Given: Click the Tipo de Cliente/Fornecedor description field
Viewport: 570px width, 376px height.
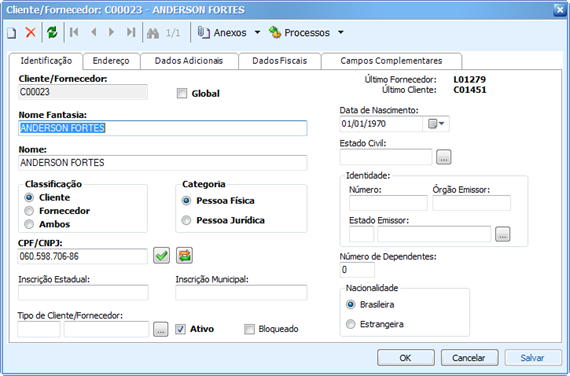Looking at the screenshot, I should coord(107,329).
